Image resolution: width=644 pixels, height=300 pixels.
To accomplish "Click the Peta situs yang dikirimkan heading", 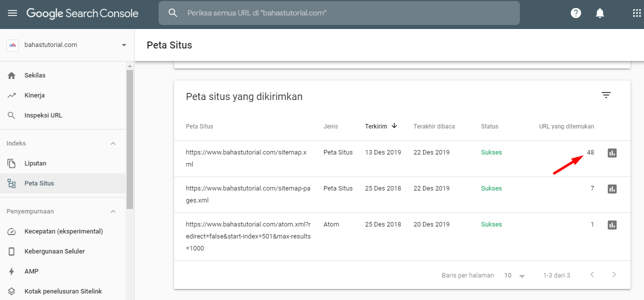I will click(244, 97).
